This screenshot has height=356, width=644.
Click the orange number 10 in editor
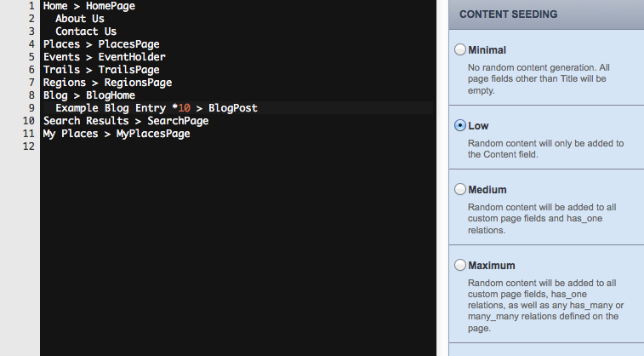[184, 108]
